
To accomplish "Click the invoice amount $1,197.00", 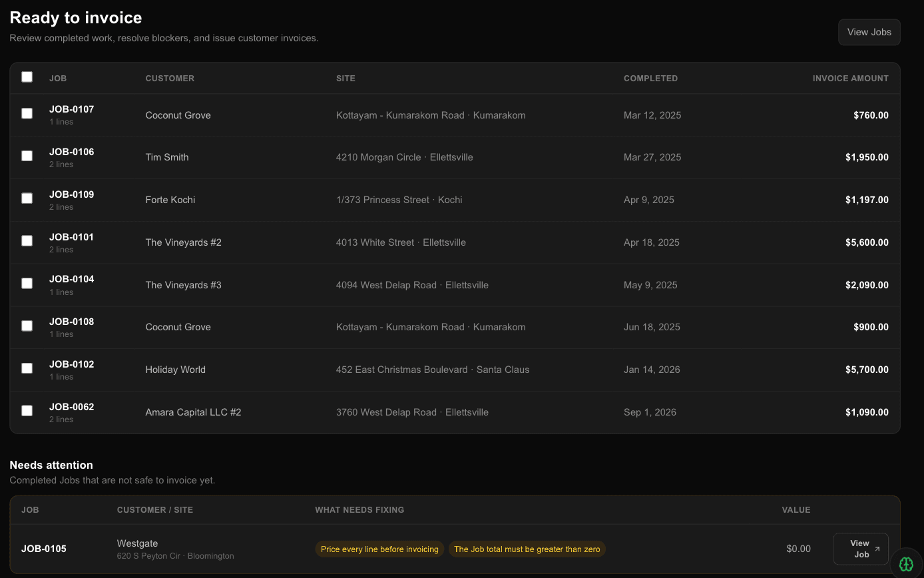I will coord(867,200).
